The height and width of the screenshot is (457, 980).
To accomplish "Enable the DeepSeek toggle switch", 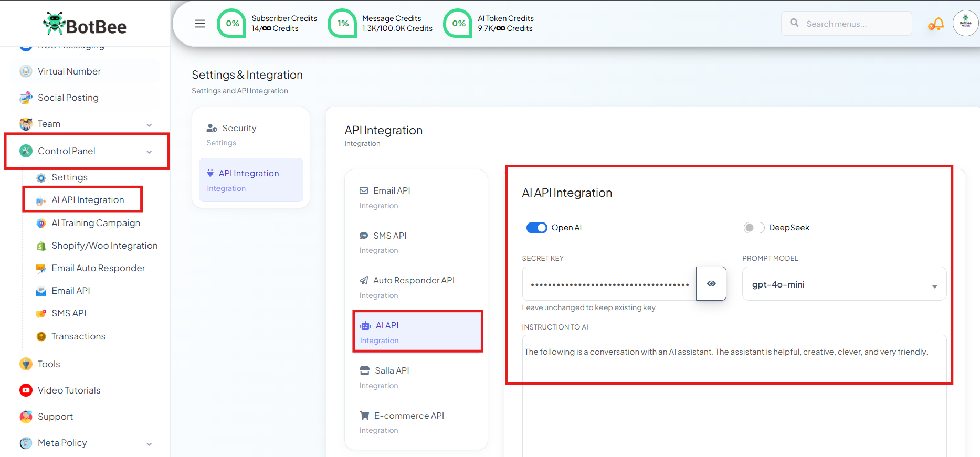I will click(x=754, y=228).
